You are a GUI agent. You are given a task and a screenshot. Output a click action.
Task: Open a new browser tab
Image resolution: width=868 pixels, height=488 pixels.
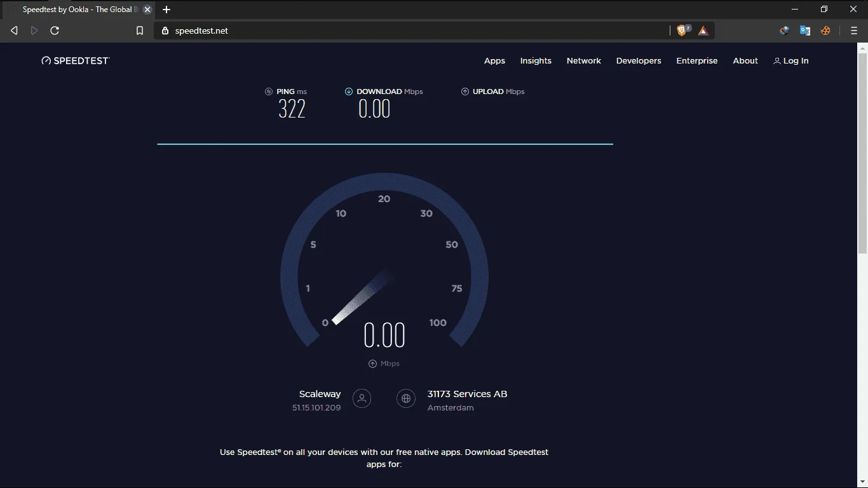[166, 10]
